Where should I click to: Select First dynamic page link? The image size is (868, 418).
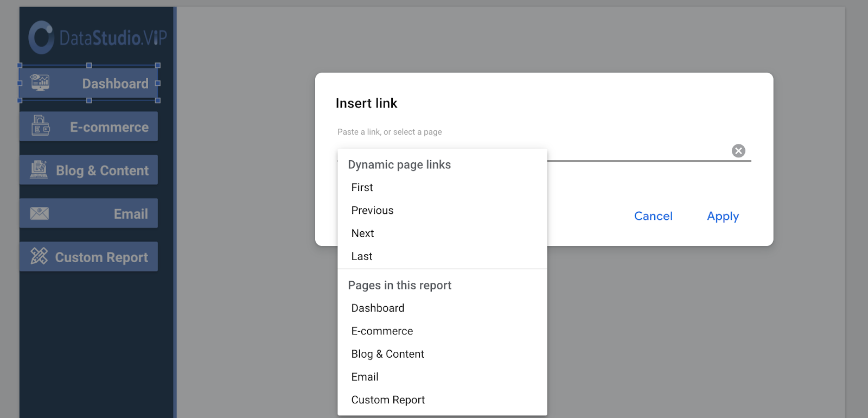point(442,187)
